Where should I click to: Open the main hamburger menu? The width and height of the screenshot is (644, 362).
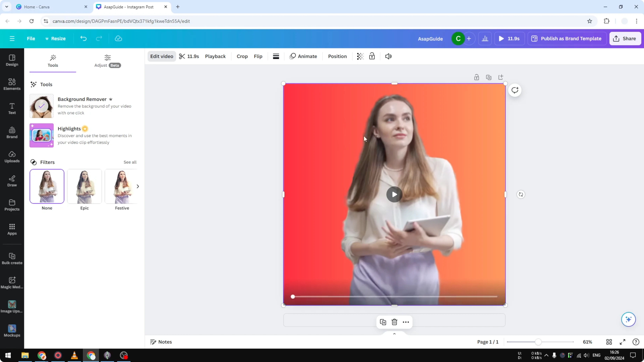pyautogui.click(x=12, y=38)
